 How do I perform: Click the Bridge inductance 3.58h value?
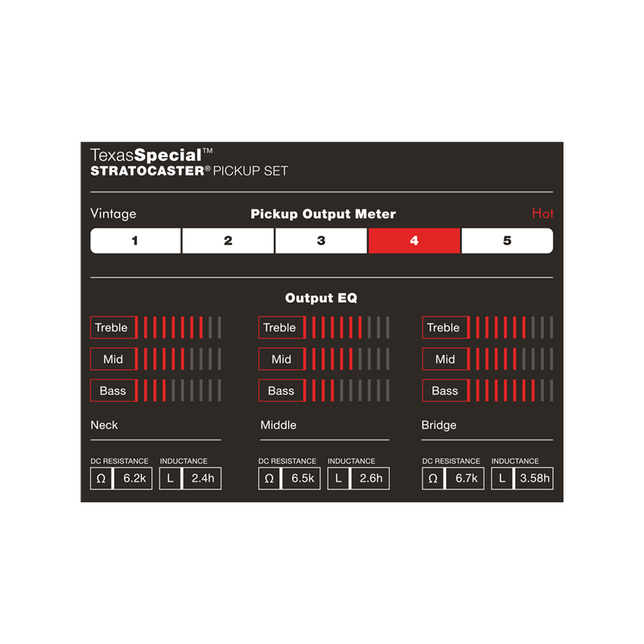pyautogui.click(x=535, y=478)
